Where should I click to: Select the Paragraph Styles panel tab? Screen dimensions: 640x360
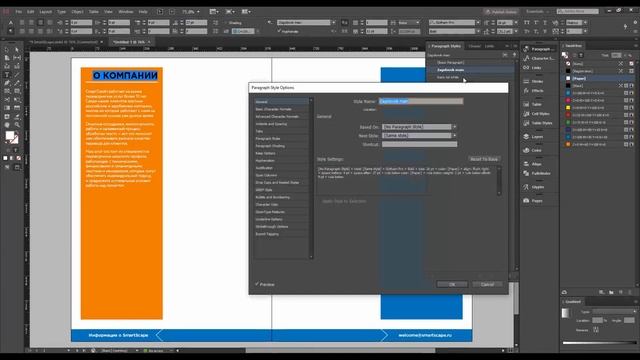(445, 46)
